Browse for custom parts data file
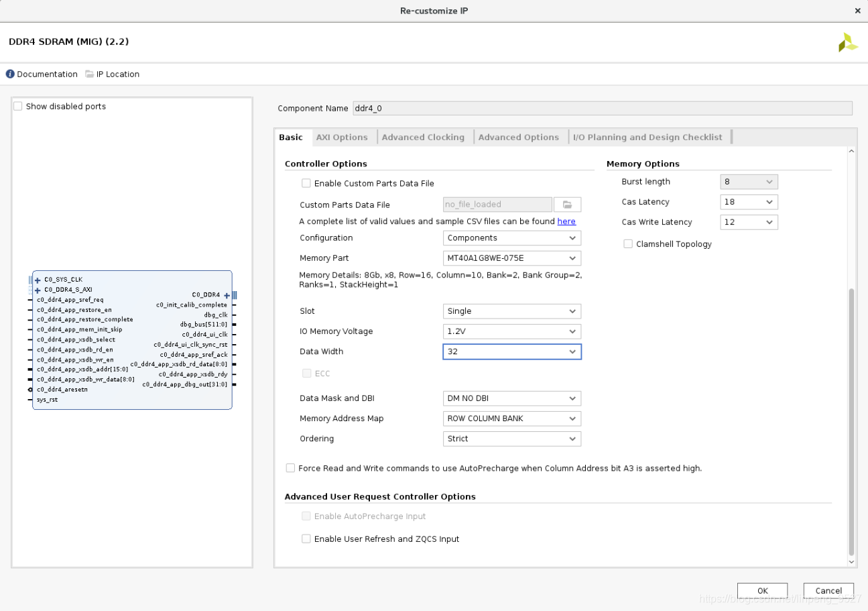 567,205
